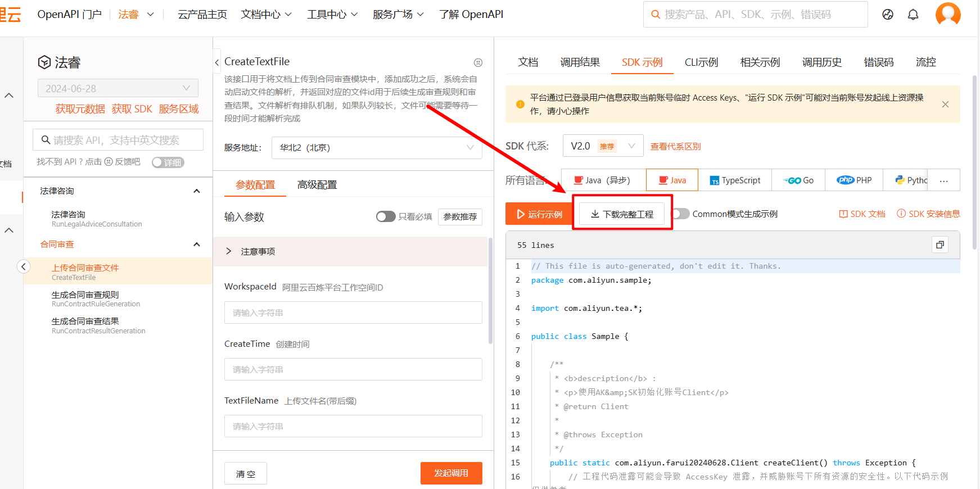Click the search magnifier in top search bar
The height and width of the screenshot is (489, 980).
656,15
